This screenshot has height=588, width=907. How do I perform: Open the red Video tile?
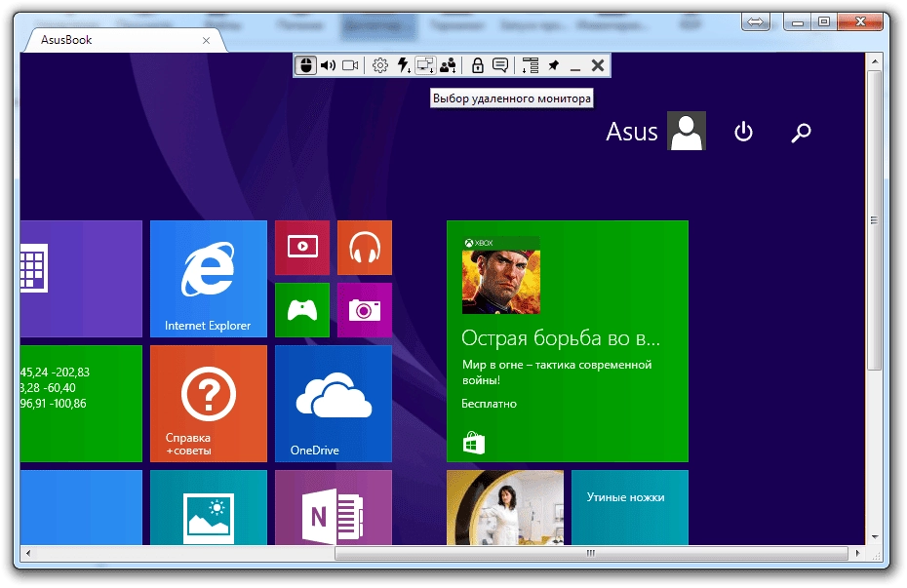[x=302, y=248]
